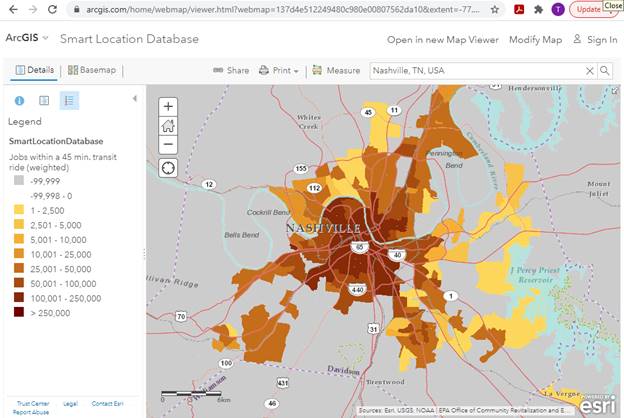Click the esri logo
This screenshot has height=418, width=624.
pyautogui.click(x=597, y=405)
